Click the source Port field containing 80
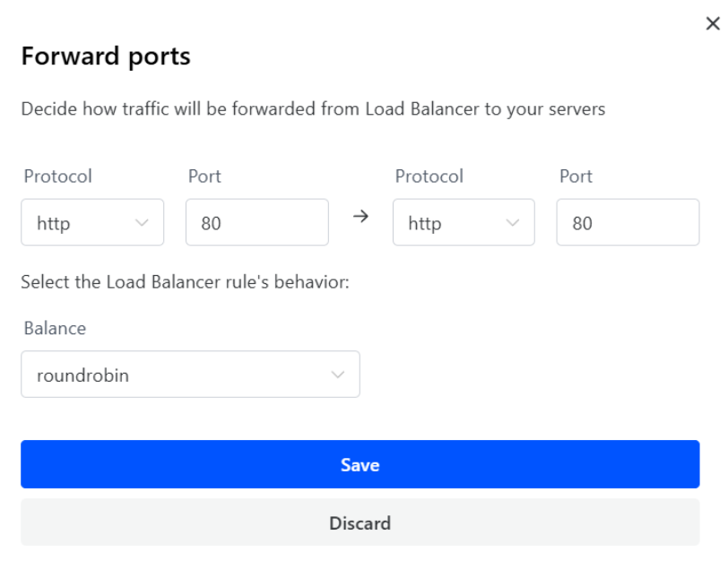728x561 pixels. (x=256, y=223)
